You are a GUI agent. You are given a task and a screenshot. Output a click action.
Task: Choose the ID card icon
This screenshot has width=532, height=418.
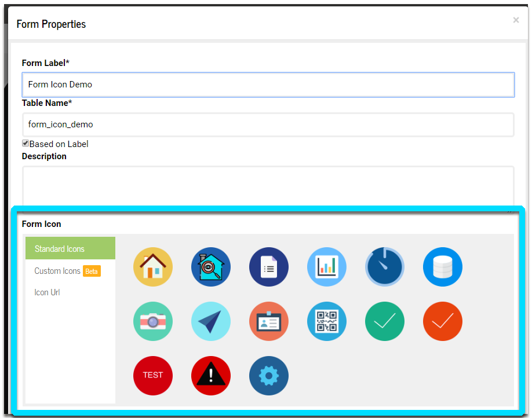269,321
